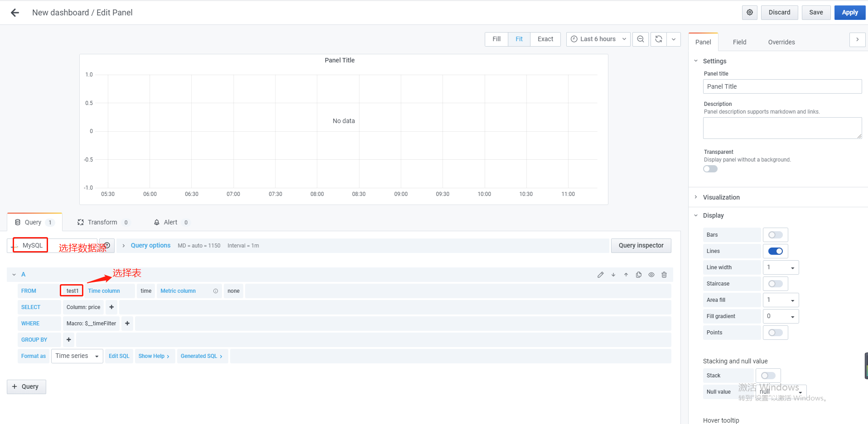
Task: Open the Fill gradient dropdown
Action: pyautogui.click(x=781, y=316)
